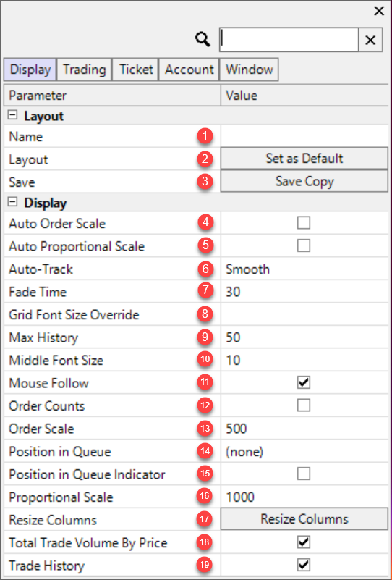
Task: Uncheck the Trade History checkbox
Action: (304, 566)
